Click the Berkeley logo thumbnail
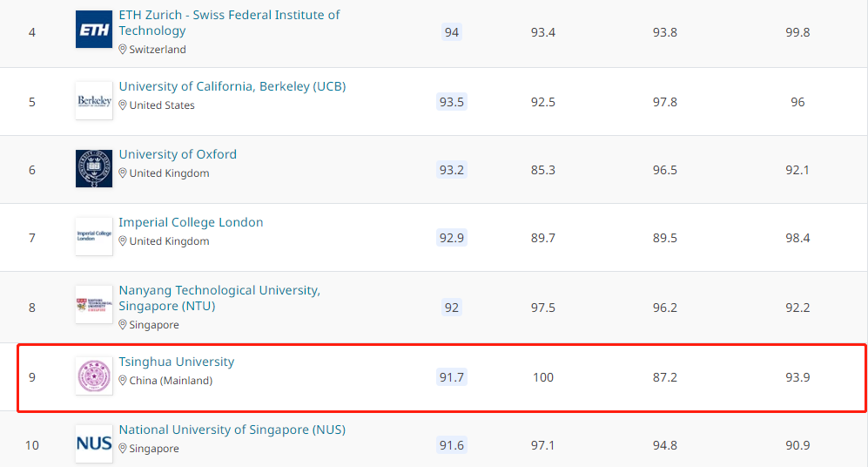 [x=93, y=101]
